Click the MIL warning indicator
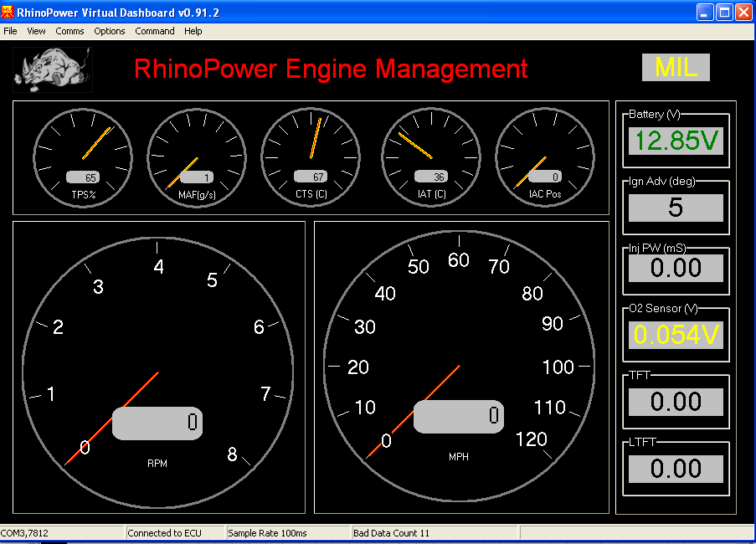This screenshot has height=544, width=756. click(x=676, y=68)
